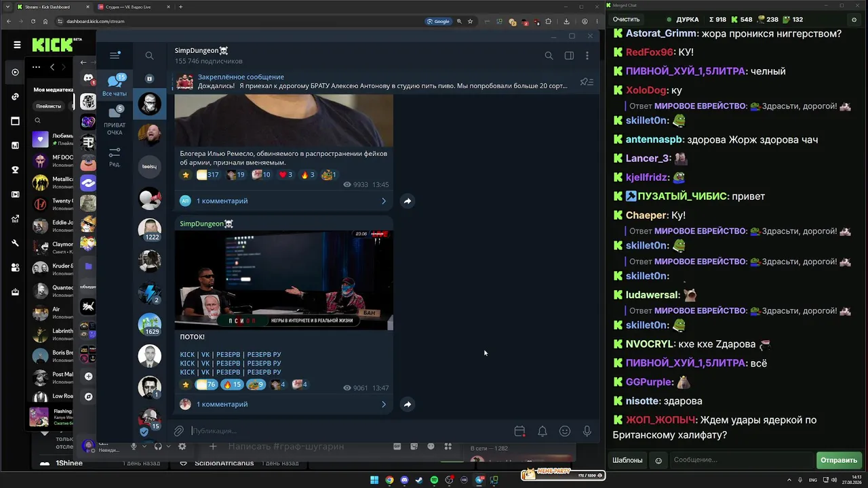This screenshot has width=868, height=488.
Task: Open ПРИВАТ ОЧКА chat folder
Action: pyautogui.click(x=115, y=121)
